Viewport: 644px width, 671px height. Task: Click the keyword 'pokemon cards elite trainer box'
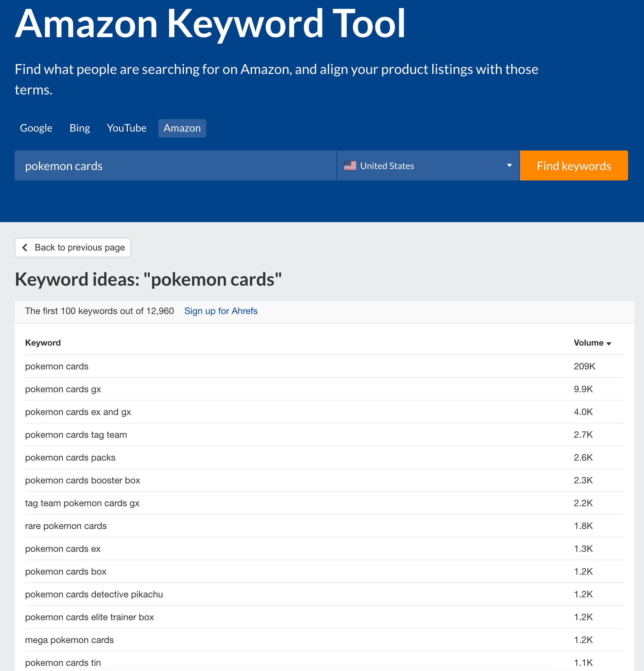click(x=90, y=617)
